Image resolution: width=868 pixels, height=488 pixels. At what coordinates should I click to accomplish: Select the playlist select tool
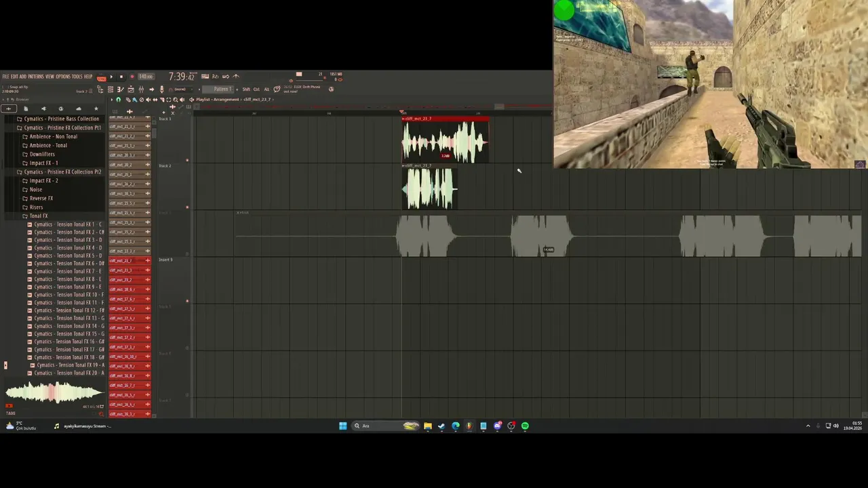click(169, 100)
